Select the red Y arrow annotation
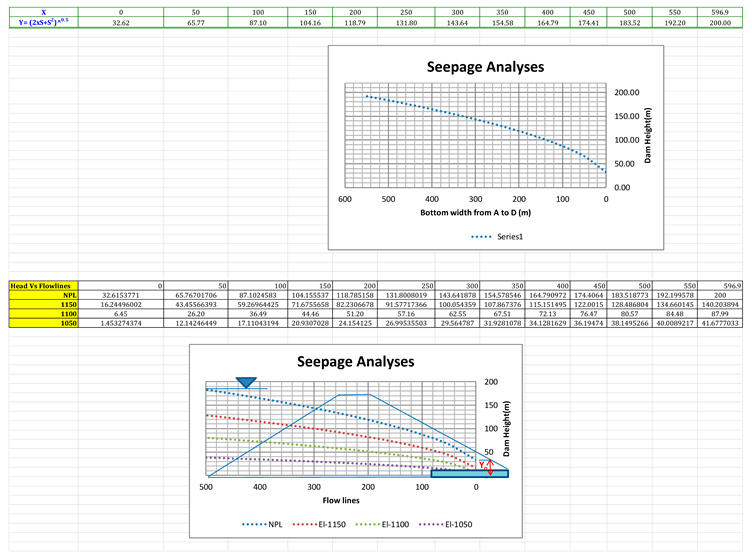Viewport: 752px width, 558px height. point(485,463)
